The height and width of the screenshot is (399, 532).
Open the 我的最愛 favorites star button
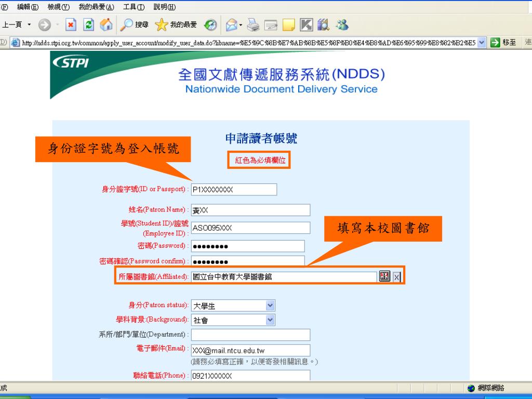tap(176, 25)
